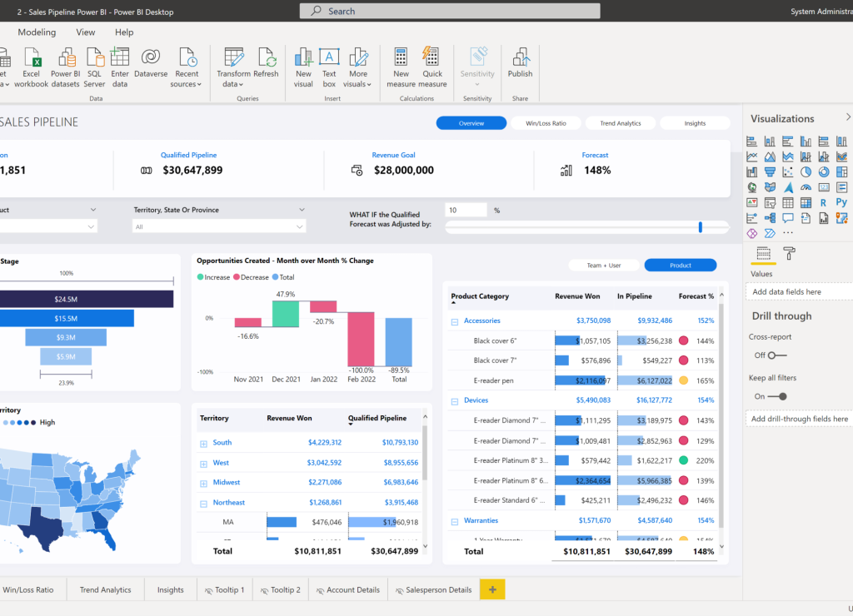Switch to the Salesperson Details page tab

433,590
